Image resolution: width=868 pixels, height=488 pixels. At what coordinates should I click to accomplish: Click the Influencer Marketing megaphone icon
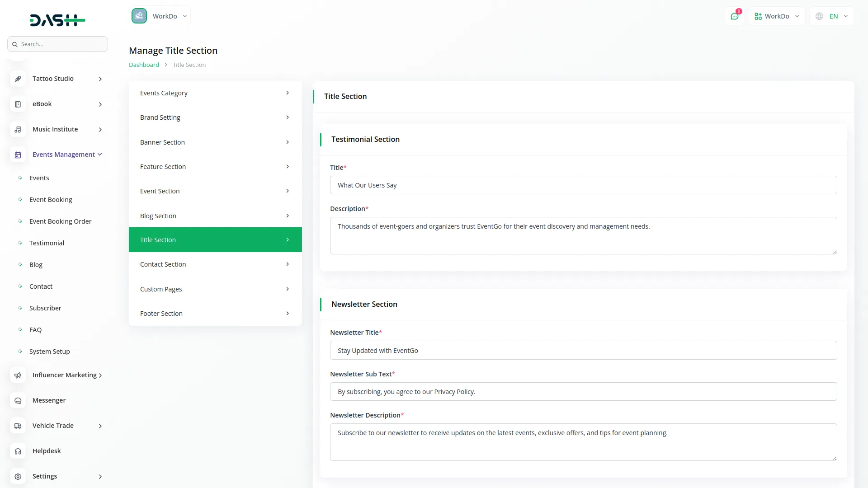point(18,375)
